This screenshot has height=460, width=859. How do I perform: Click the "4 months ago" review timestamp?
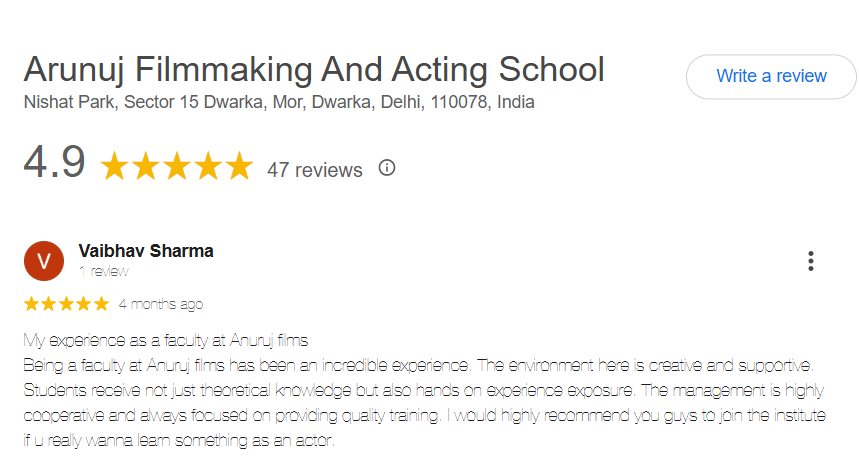pos(160,303)
